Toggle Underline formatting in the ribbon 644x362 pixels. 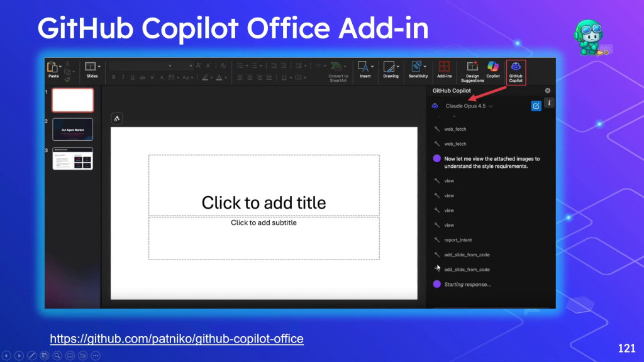(132, 77)
